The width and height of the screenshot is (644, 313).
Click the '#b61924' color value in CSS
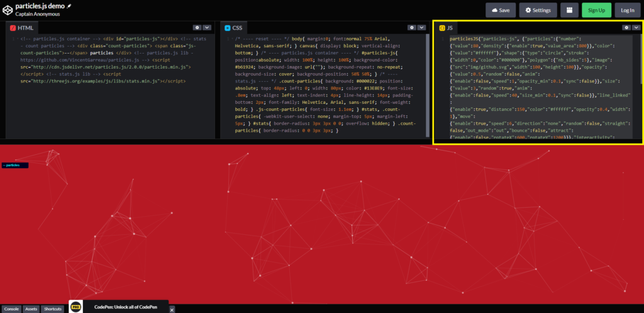point(245,67)
